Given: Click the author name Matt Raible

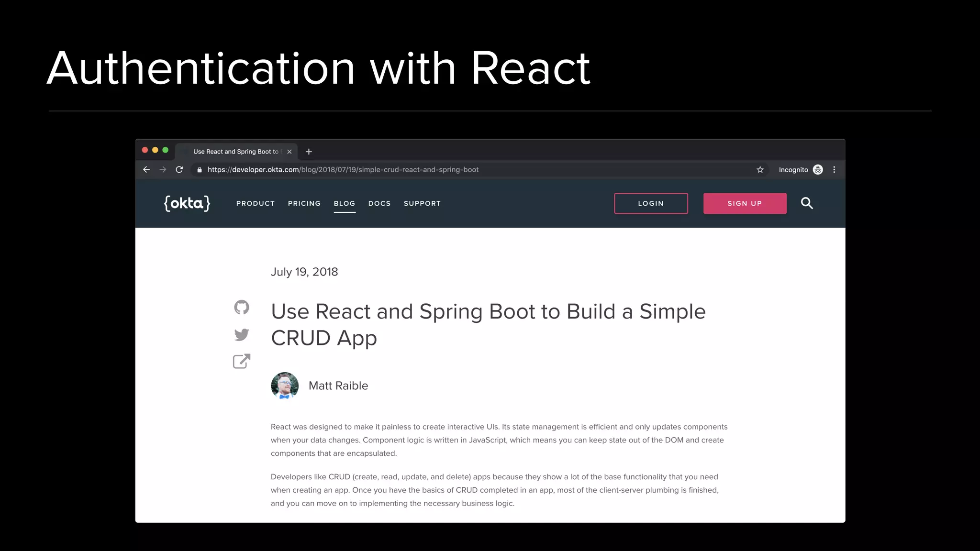Looking at the screenshot, I should [338, 386].
